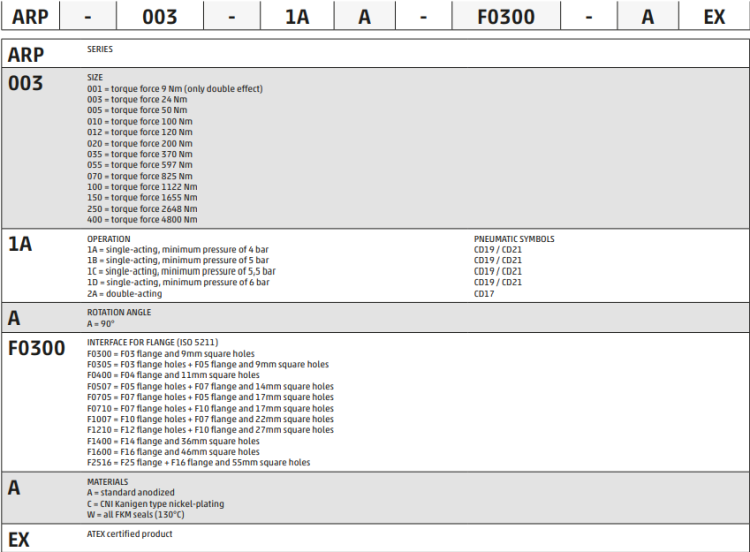Select the line '055 = torque force 597 Nm'
750x552 pixels.
tap(140, 165)
